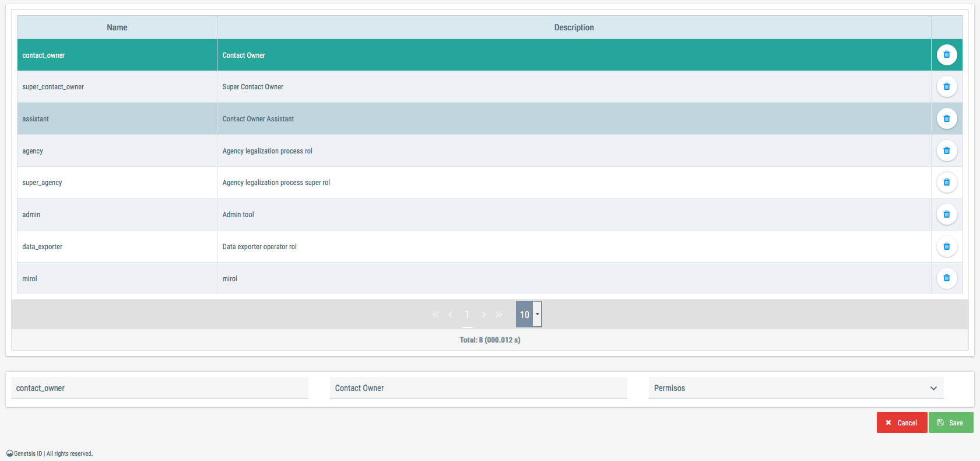The height and width of the screenshot is (461, 980).
Task: Delete the data_exporter role
Action: point(946,247)
